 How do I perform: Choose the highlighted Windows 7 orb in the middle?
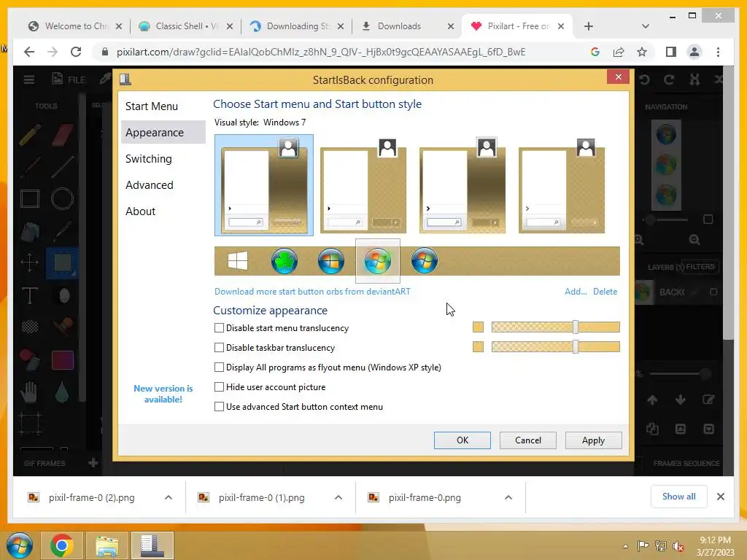click(378, 261)
